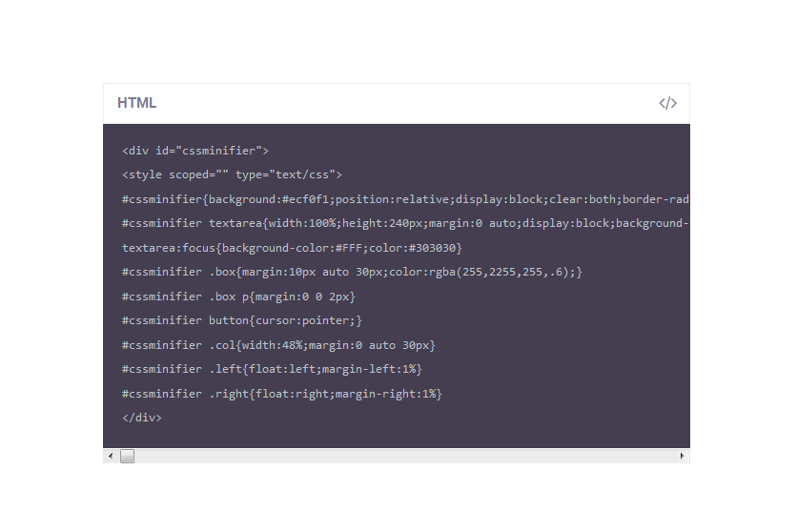797x532 pixels.
Task: Place cursor on the style scoped line
Action: pyautogui.click(x=232, y=175)
